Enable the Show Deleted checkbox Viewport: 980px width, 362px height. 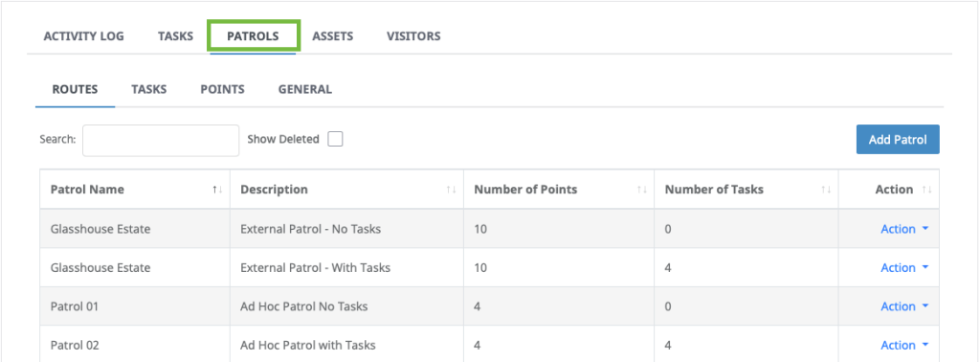tap(336, 139)
